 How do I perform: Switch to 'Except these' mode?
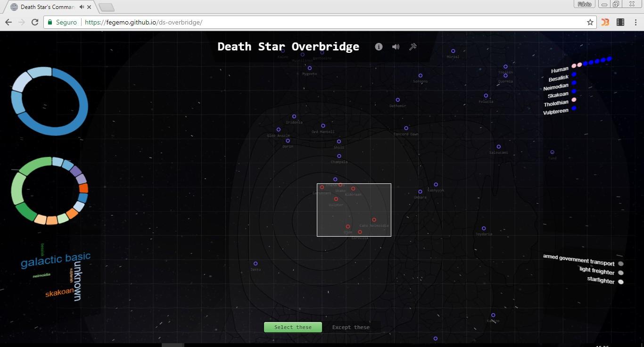[351, 327]
